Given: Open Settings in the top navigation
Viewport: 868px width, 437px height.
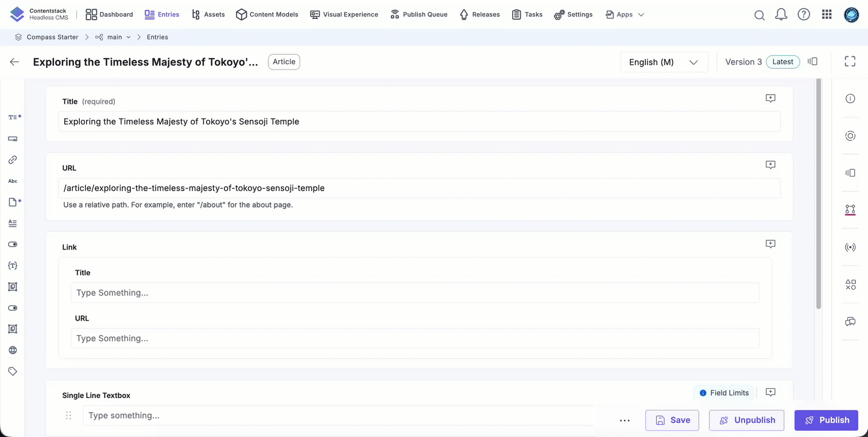Looking at the screenshot, I should [573, 14].
